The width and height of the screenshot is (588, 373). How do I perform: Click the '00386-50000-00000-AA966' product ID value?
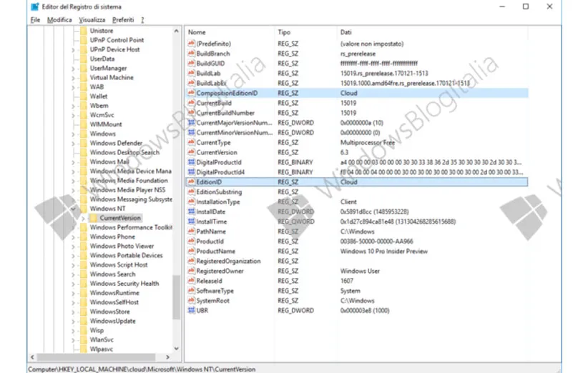[376, 242]
